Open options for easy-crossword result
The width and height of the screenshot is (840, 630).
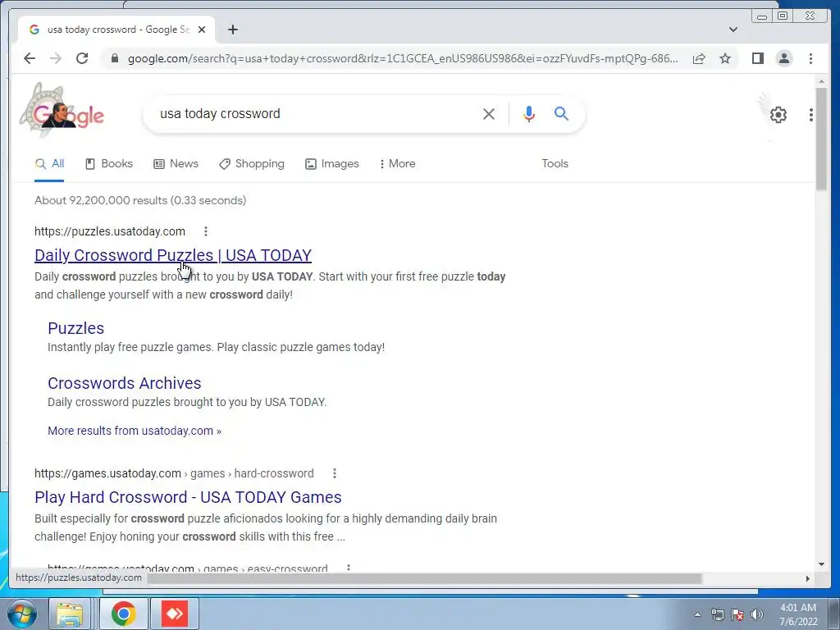point(348,568)
